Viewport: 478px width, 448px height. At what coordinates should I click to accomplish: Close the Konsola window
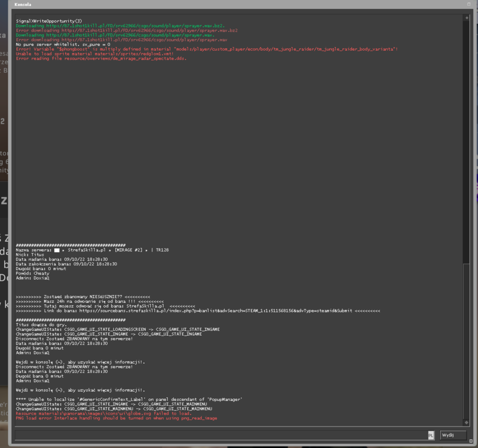(469, 4)
